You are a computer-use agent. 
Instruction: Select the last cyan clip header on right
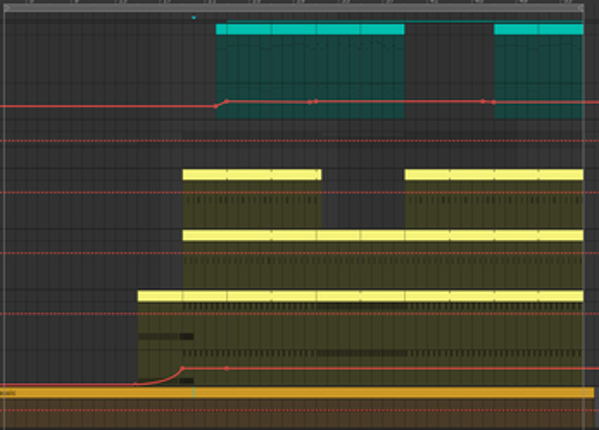click(x=560, y=29)
